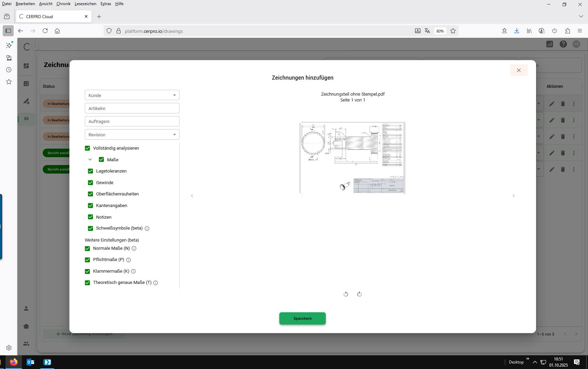Screen dimensions: 588x369
Task: Open the Extras menu
Action: coord(106,4)
